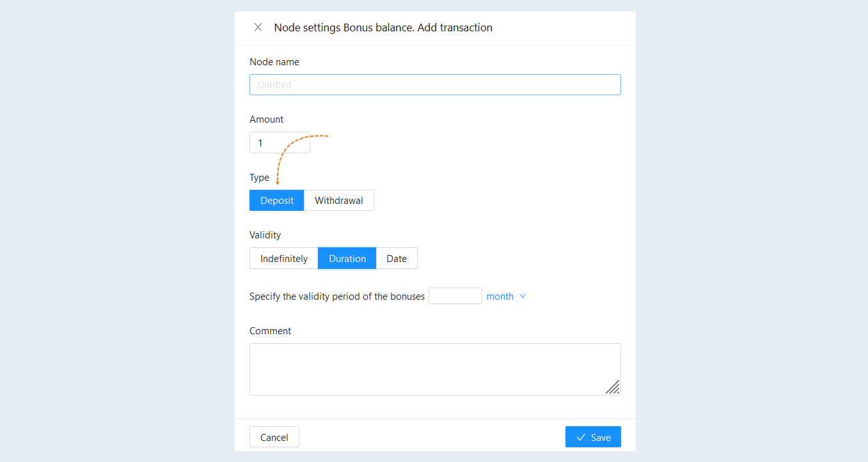Click the Amount label text
This screenshot has width=868, height=462.
(x=267, y=119)
